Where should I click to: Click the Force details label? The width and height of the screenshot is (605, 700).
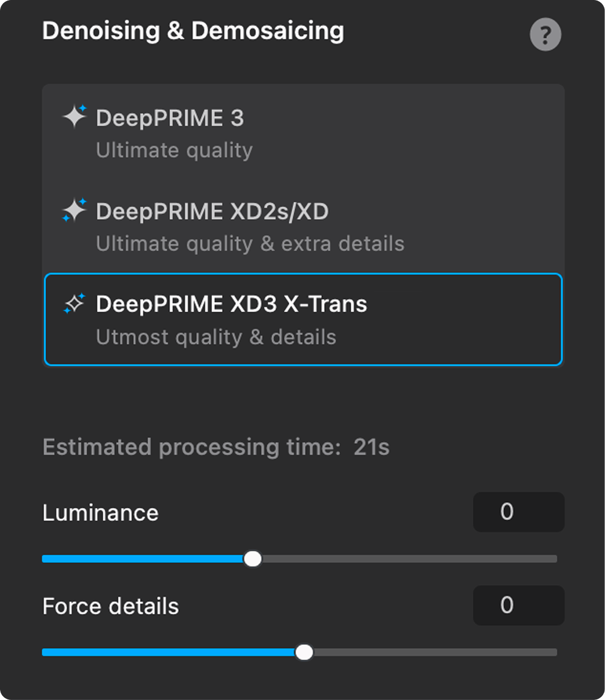[111, 606]
